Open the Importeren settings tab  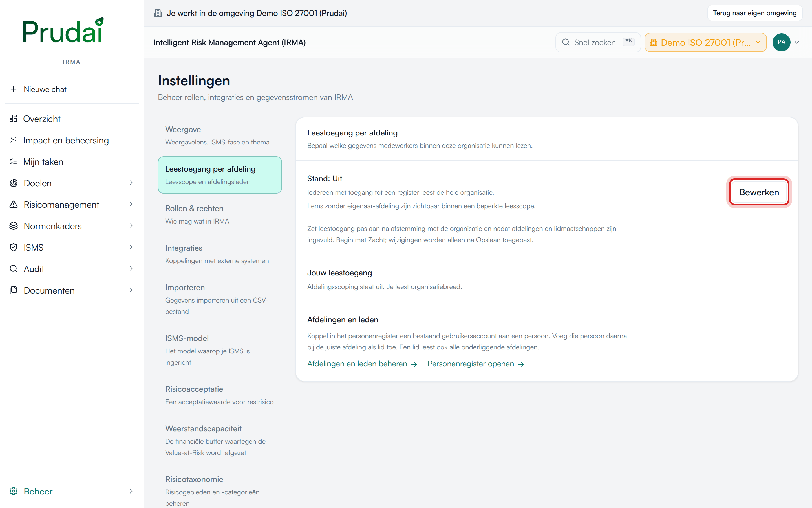(x=220, y=299)
